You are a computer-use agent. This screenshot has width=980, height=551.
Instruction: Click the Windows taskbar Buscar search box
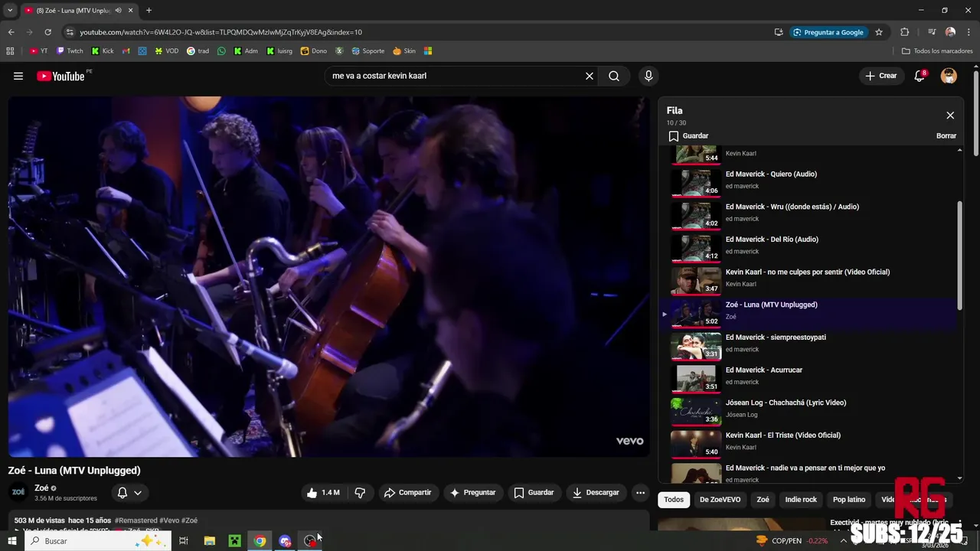(97, 541)
